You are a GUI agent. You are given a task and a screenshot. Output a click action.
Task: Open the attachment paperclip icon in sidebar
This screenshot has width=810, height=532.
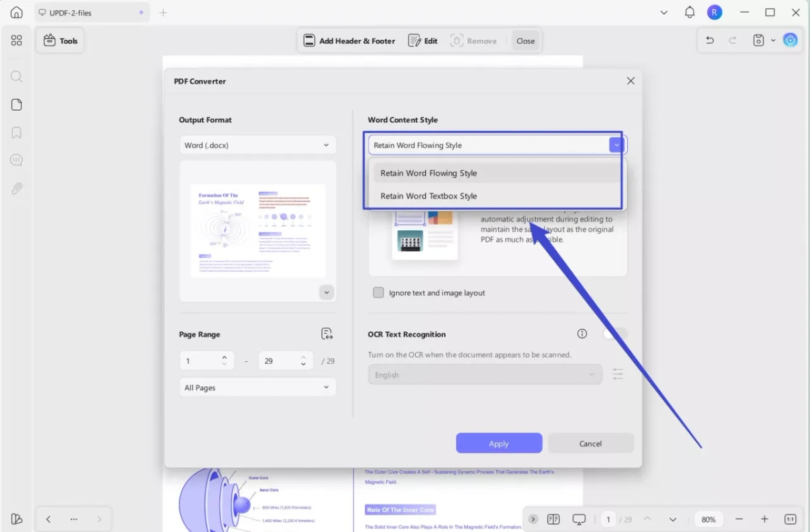pos(17,188)
